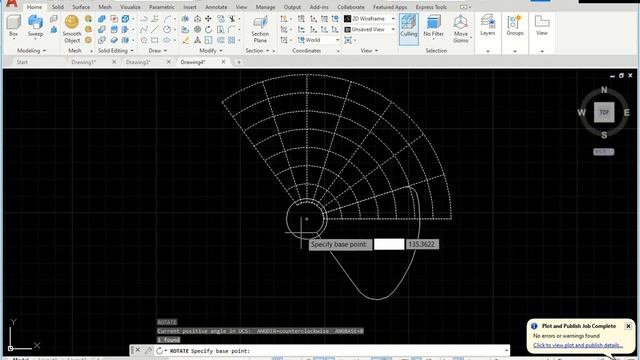Viewport: 640px width, 360px height.
Task: Click the Erase tool icon
Action: (185, 40)
